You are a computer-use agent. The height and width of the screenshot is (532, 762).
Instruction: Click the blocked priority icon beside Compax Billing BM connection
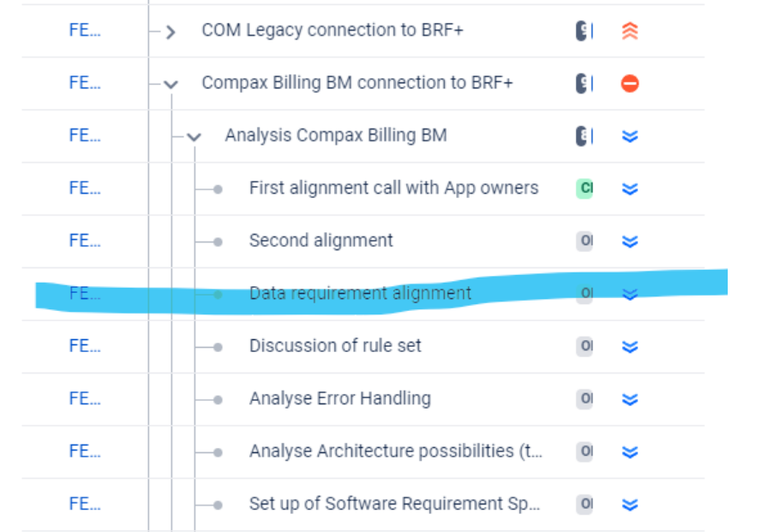coord(630,83)
